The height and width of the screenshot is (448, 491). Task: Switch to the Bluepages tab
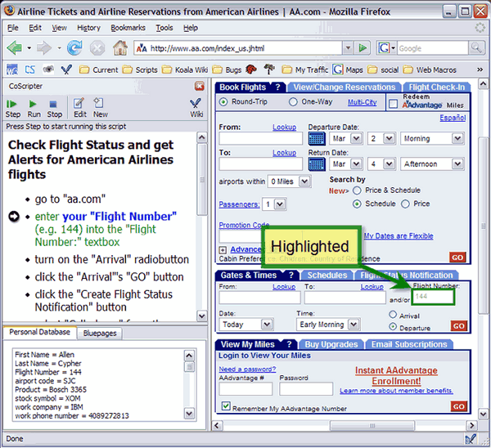(100, 334)
